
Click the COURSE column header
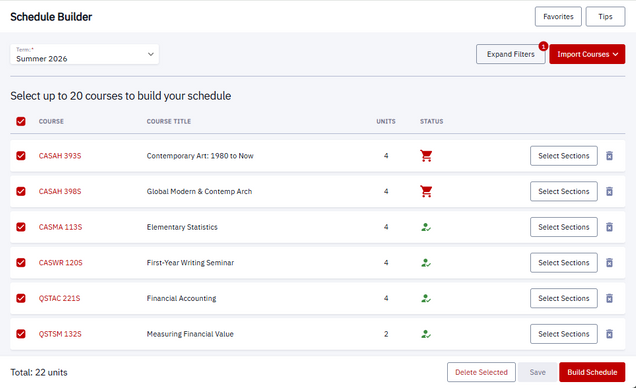(51, 121)
